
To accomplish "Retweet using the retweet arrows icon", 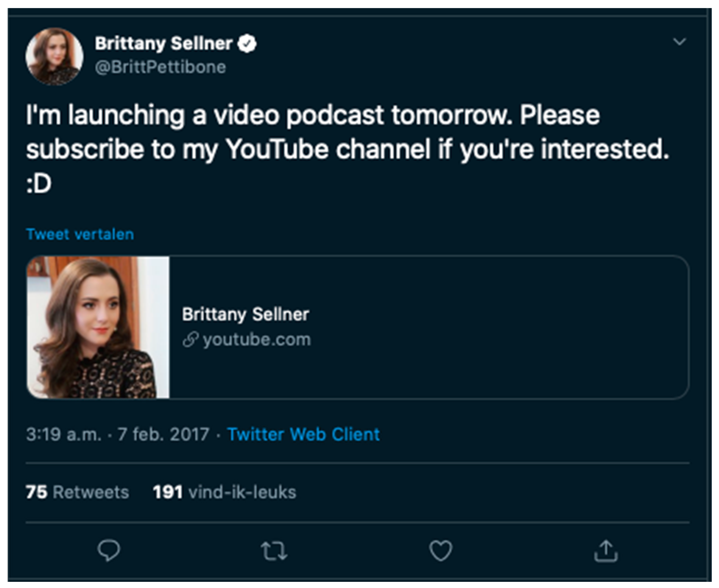I will (274, 551).
